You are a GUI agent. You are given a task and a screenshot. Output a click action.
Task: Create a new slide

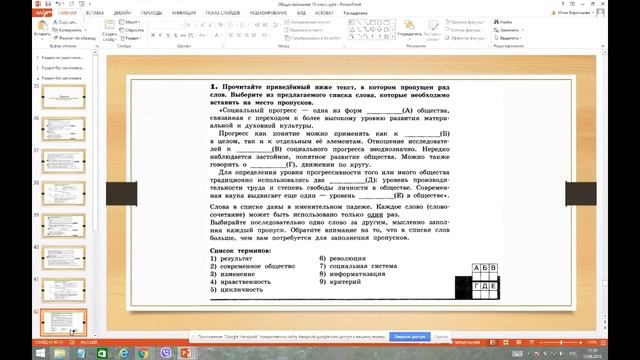click(x=109, y=31)
